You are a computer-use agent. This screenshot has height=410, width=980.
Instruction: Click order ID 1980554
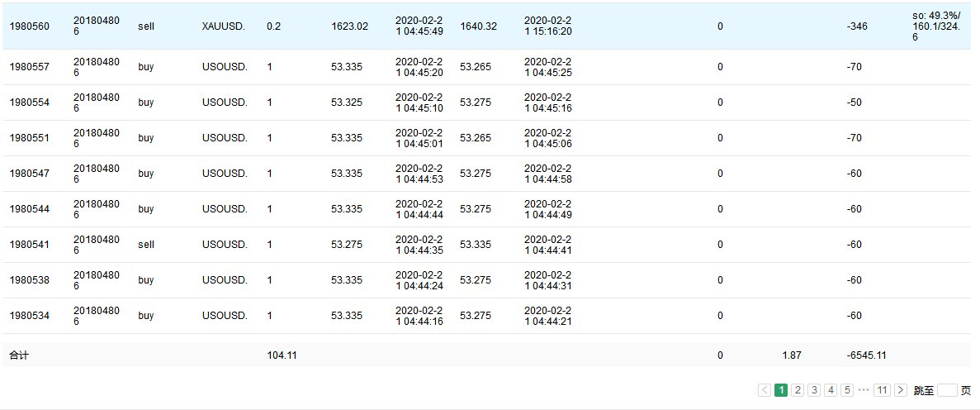30,102
